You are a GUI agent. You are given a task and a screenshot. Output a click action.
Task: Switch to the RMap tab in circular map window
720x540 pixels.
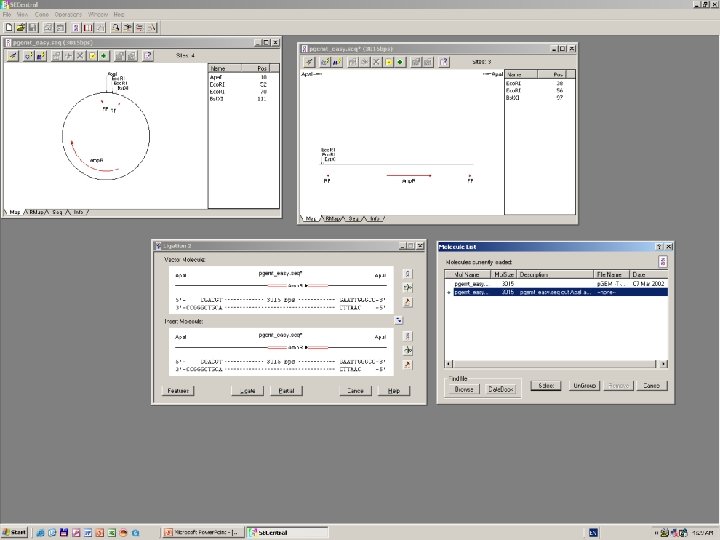(37, 212)
